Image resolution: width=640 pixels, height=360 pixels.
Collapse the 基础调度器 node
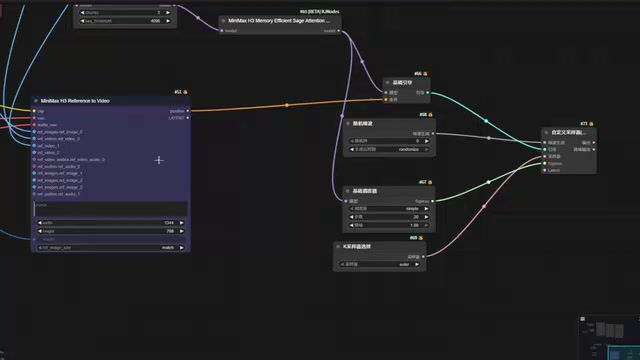(348, 191)
